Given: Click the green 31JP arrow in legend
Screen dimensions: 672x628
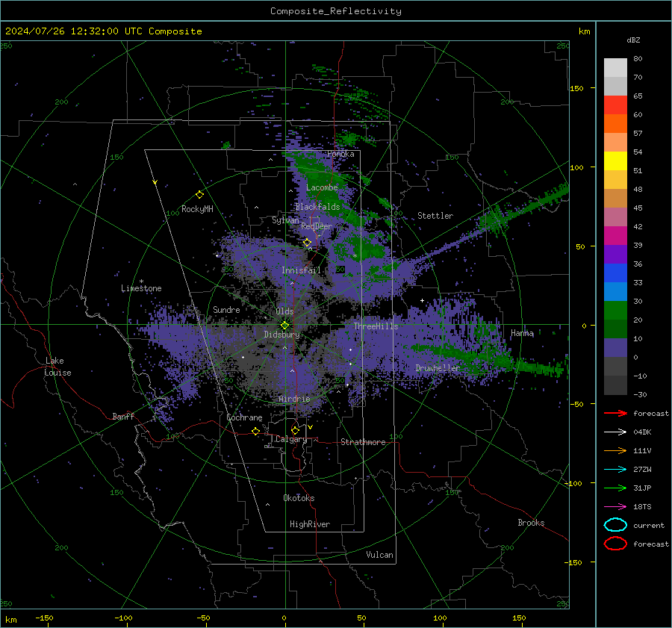Looking at the screenshot, I should [x=615, y=488].
